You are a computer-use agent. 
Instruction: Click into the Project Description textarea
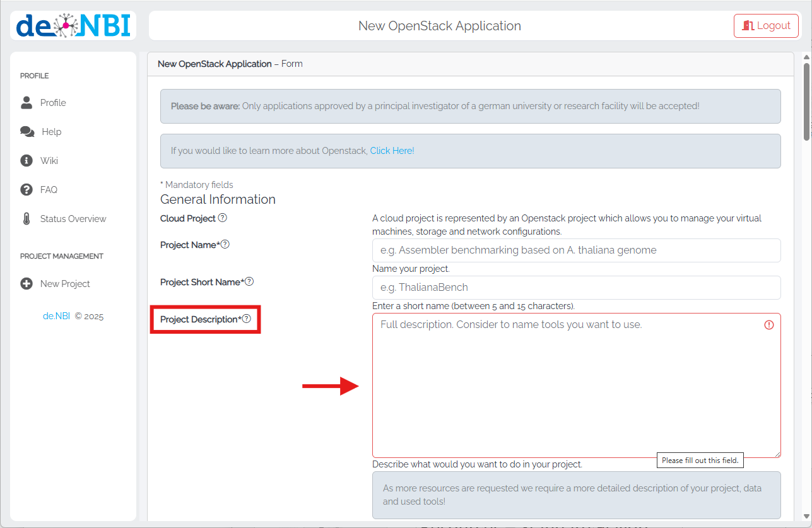coord(577,385)
